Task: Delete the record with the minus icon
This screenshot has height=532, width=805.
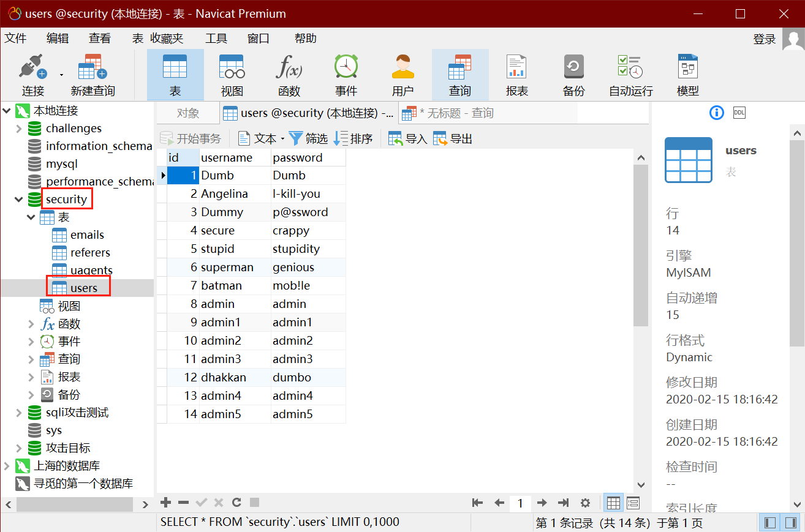Action: point(183,503)
